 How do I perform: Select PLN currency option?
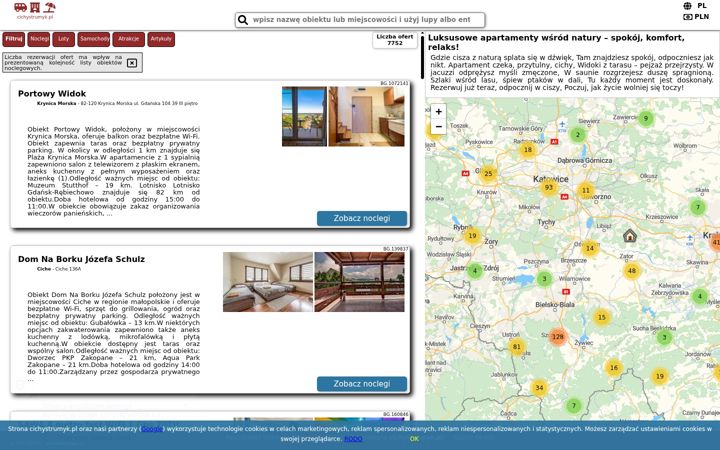click(x=702, y=17)
